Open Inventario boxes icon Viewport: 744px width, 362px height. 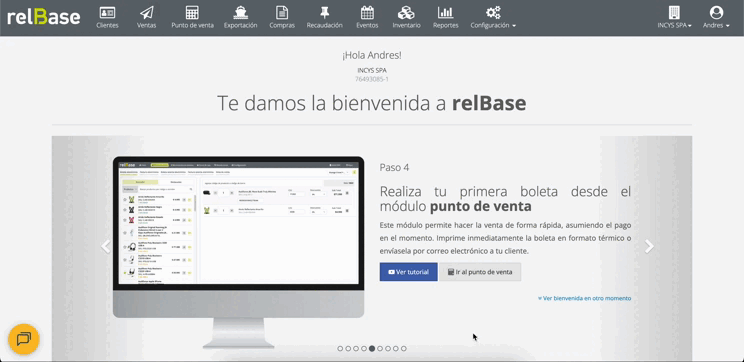click(406, 12)
